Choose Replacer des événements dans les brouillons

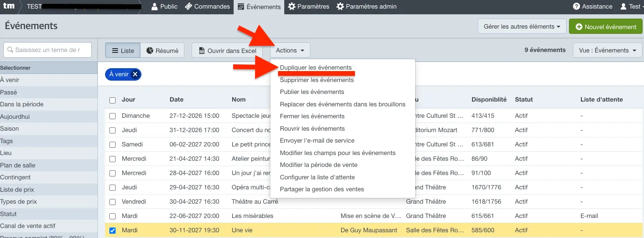coord(343,104)
